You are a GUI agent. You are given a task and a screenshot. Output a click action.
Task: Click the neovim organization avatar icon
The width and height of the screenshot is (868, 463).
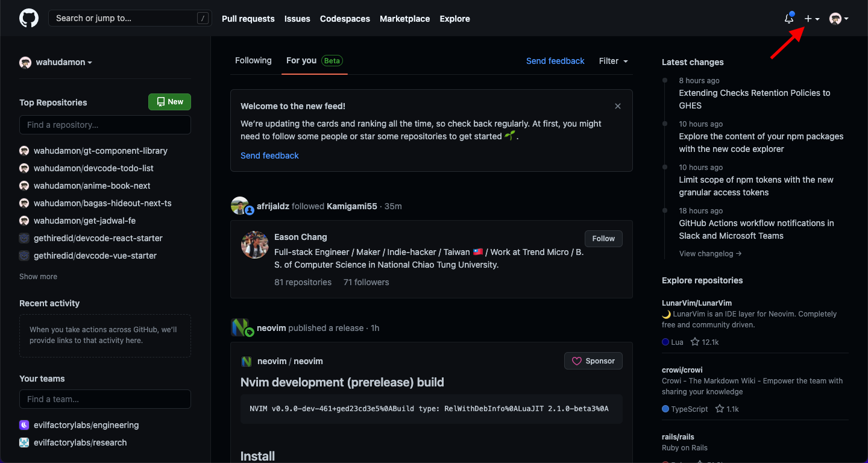241,328
